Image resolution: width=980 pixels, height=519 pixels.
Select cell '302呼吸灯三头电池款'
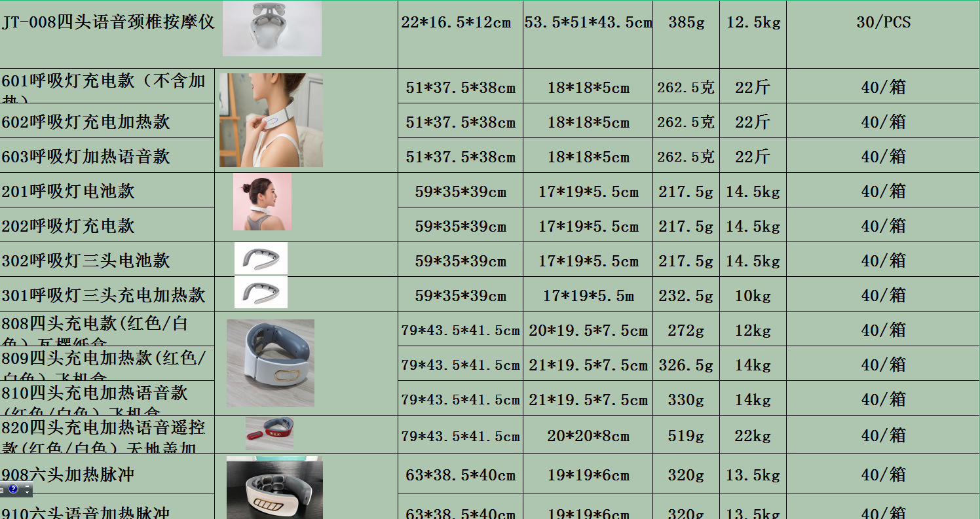(107, 259)
